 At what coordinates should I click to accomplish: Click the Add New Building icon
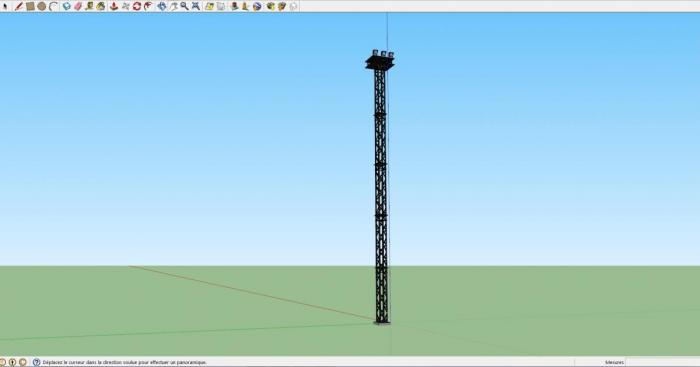click(x=234, y=6)
